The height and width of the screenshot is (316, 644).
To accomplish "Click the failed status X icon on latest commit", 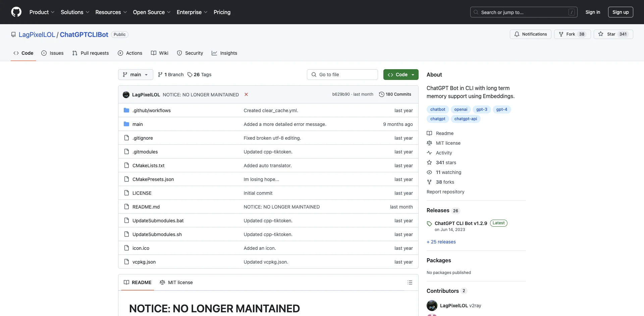I will coord(246,95).
